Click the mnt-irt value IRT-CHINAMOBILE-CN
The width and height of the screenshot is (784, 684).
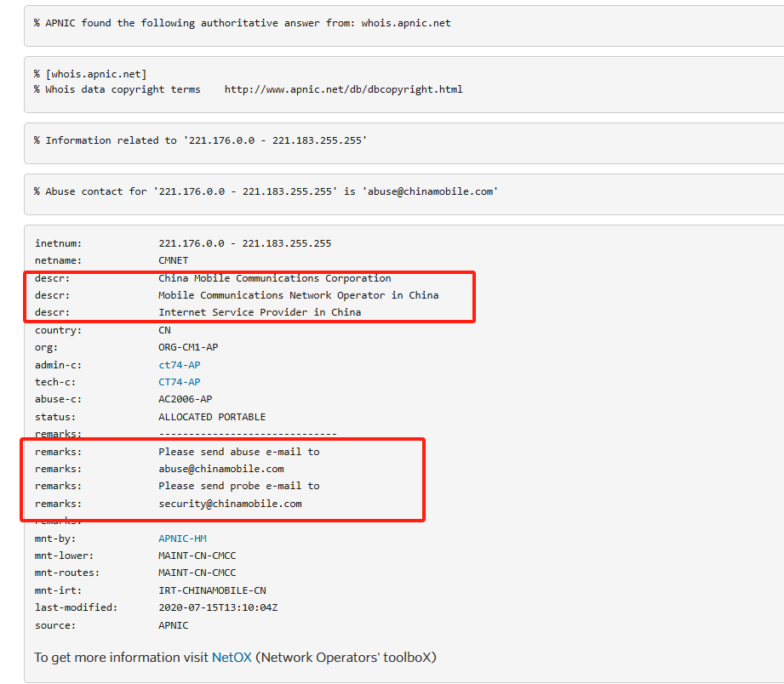click(212, 590)
